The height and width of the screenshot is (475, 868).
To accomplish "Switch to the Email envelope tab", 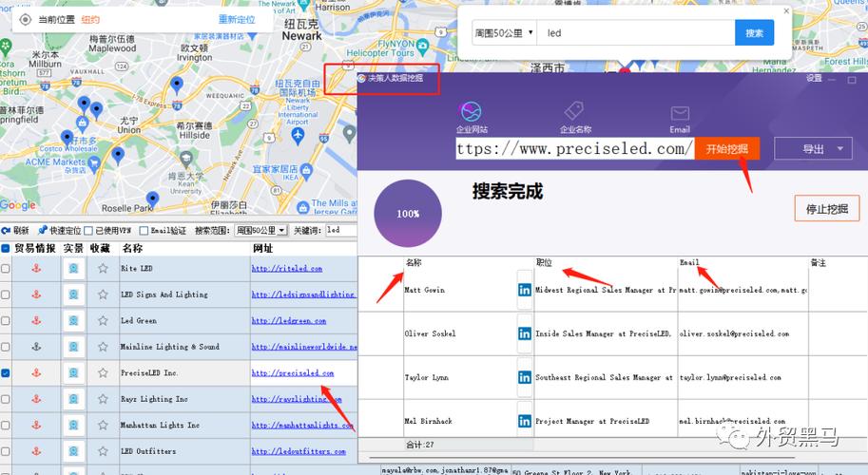I will point(680,120).
